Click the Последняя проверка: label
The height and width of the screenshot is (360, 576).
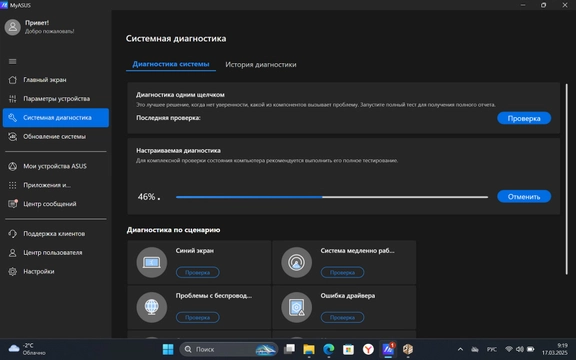168,118
